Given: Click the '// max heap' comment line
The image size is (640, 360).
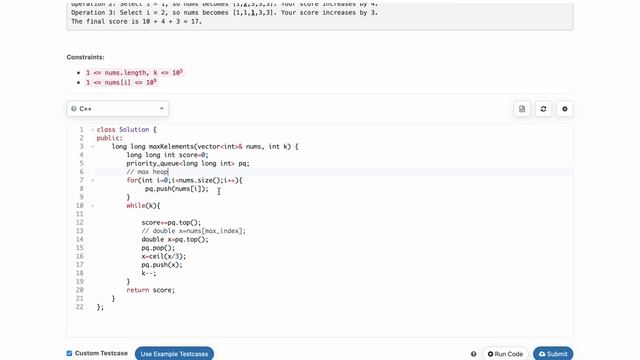Looking at the screenshot, I should point(147,172).
